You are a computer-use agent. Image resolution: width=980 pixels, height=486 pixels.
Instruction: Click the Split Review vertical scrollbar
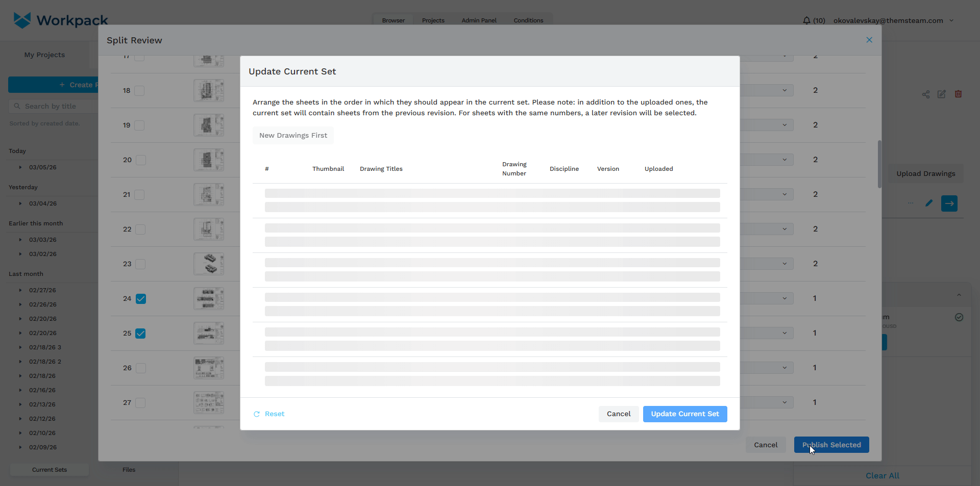pos(879,164)
